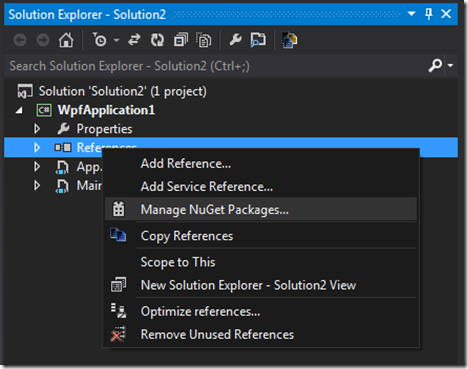468x369 pixels.
Task: Click the New Solution Explorer View icon
Action: (118, 285)
